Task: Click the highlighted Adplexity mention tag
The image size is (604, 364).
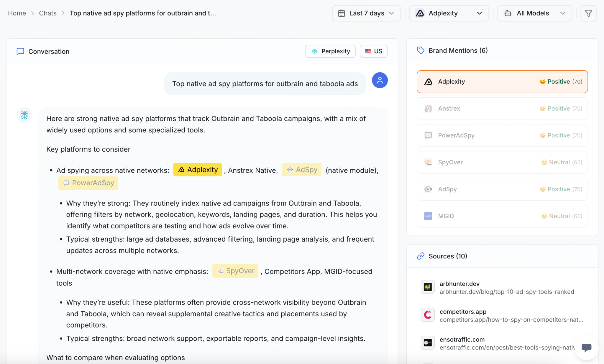Action: click(x=198, y=170)
